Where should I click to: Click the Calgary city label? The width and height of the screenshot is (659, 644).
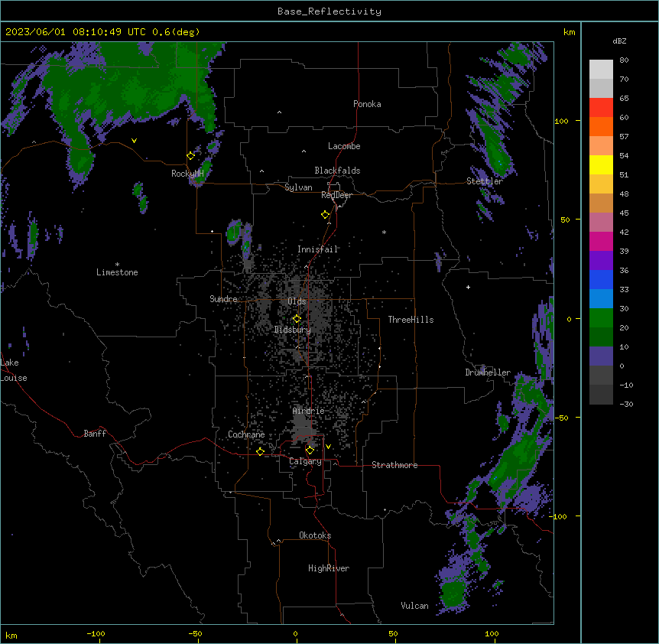click(305, 461)
